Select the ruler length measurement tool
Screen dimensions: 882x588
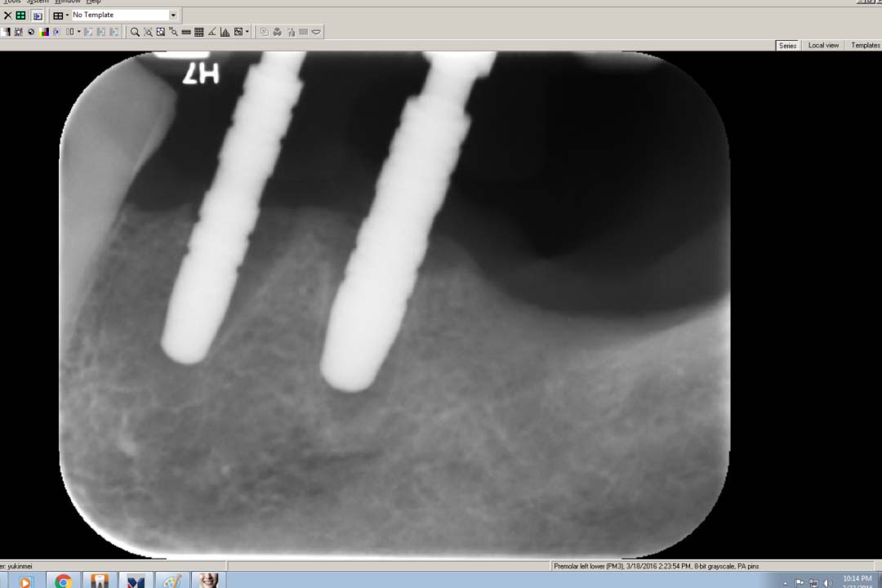coord(186,32)
